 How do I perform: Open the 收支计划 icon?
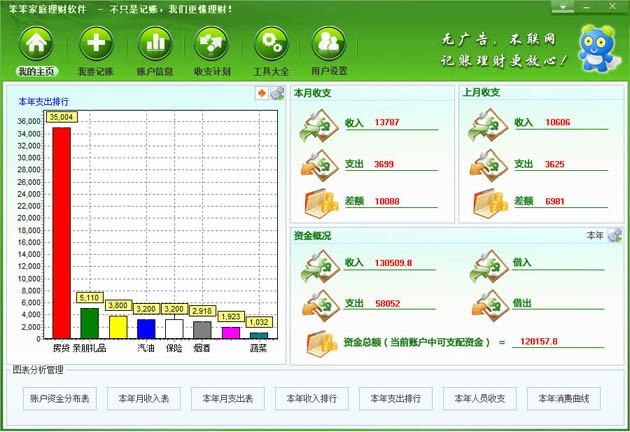pyautogui.click(x=212, y=44)
